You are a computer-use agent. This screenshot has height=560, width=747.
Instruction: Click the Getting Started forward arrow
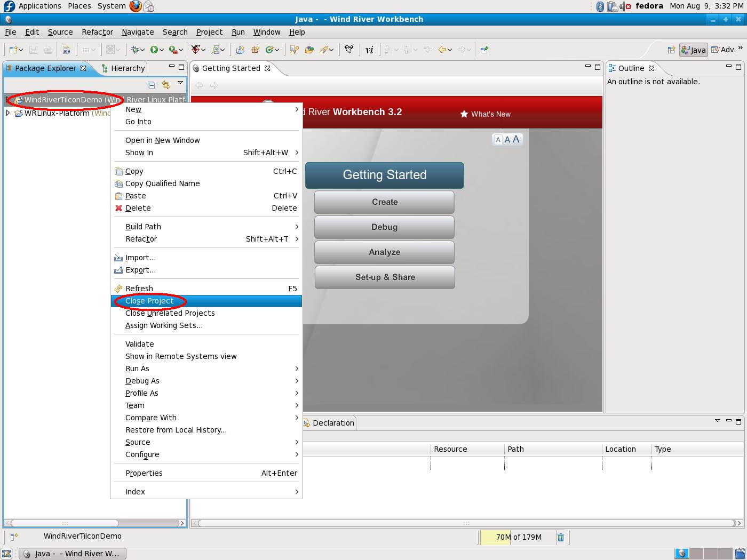point(214,85)
